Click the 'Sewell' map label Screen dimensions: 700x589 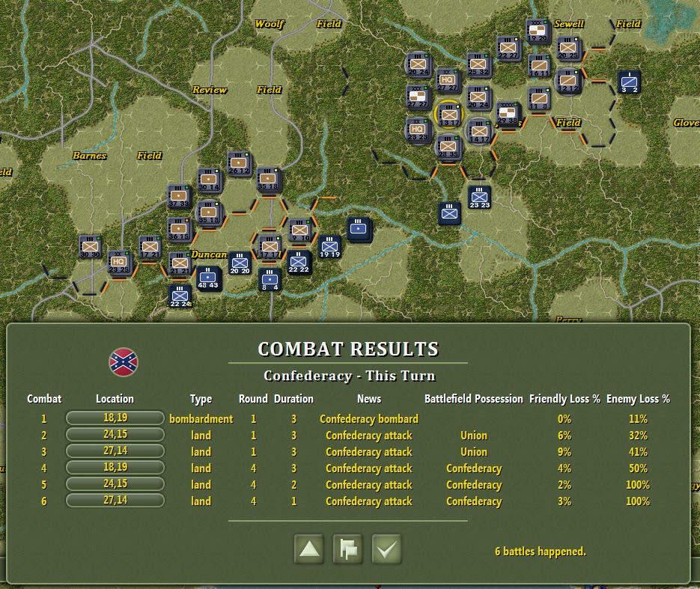click(569, 24)
